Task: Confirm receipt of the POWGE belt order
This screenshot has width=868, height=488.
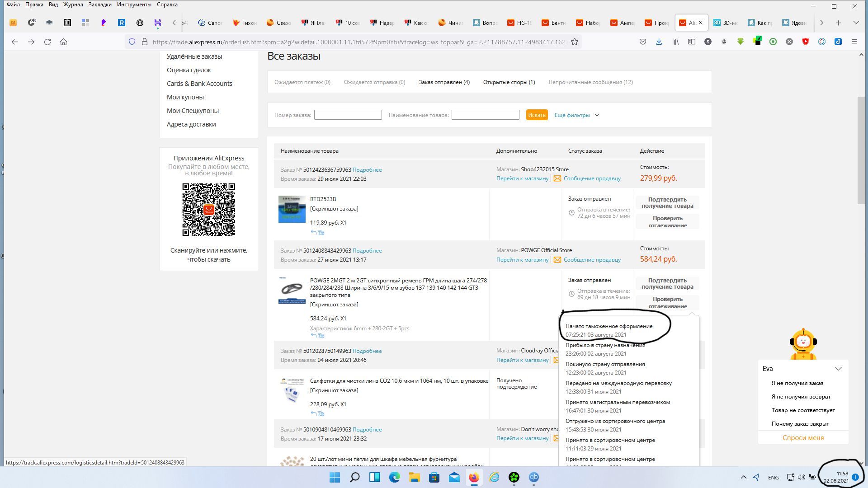Action: (x=667, y=283)
